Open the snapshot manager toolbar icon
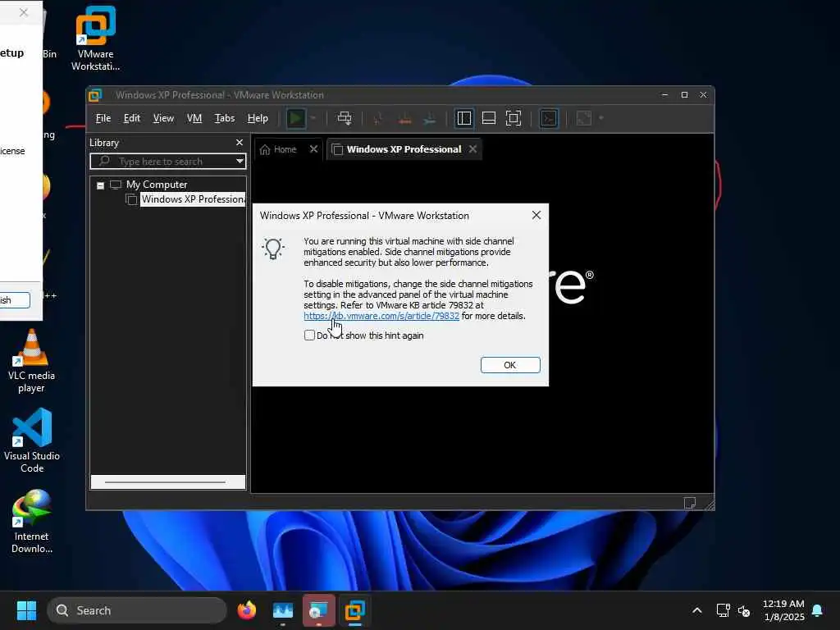The width and height of the screenshot is (840, 630). click(x=430, y=119)
